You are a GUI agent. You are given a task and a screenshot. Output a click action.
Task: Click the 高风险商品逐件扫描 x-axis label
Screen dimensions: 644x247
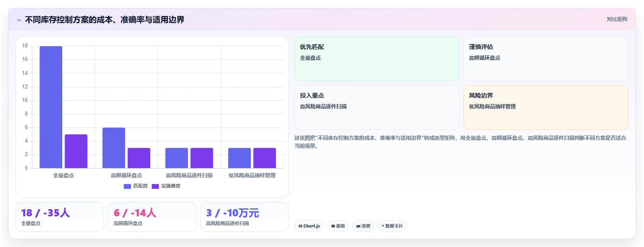(189, 175)
